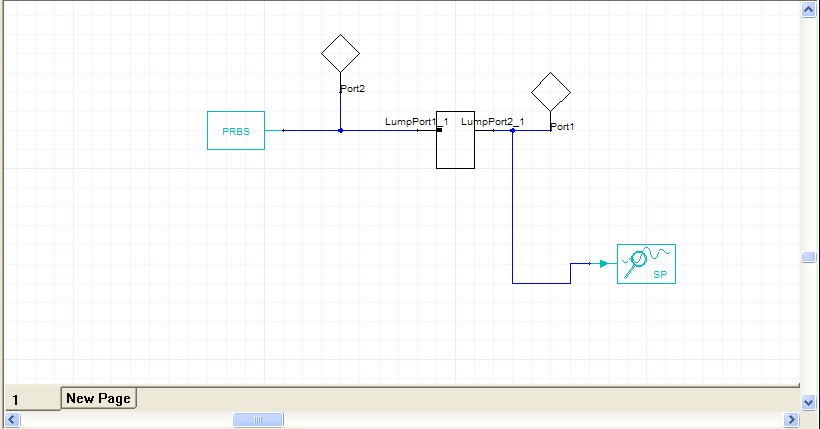Screen dimensions: 820x429
Task: Select the PRBS source block
Action: point(236,130)
